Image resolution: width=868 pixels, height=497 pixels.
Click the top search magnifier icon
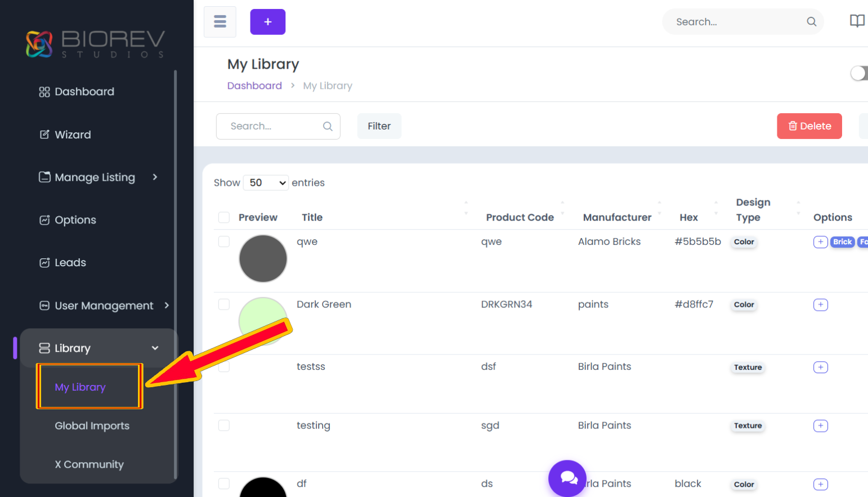[811, 22]
